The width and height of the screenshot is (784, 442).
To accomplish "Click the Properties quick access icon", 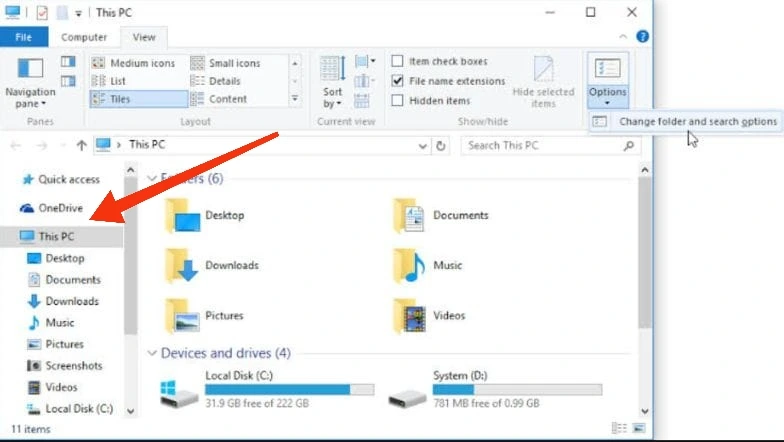I will [x=42, y=12].
